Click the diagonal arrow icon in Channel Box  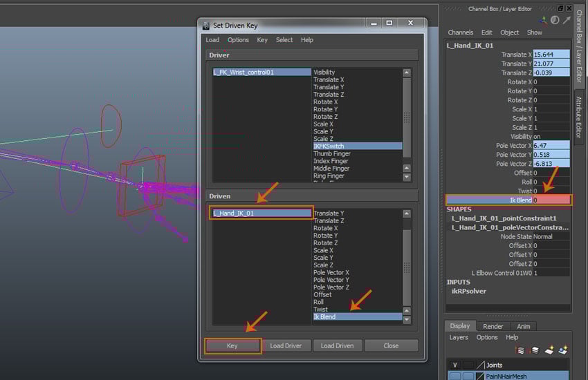tap(566, 20)
